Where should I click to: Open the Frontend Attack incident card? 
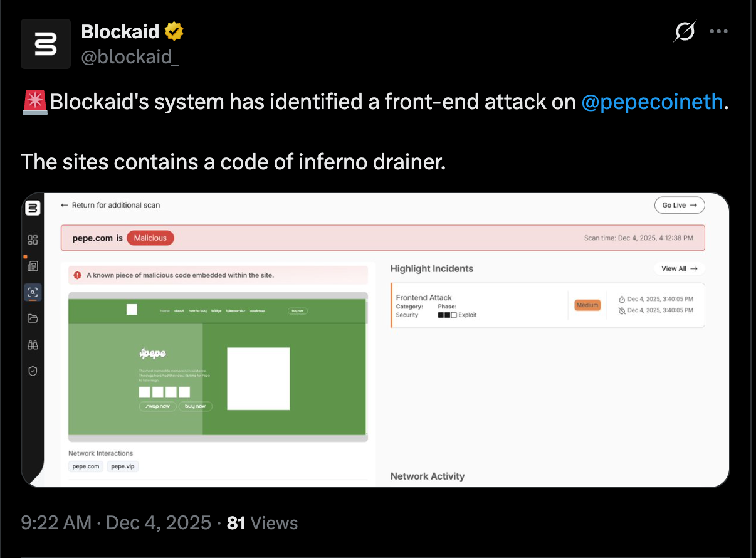[x=476, y=305]
